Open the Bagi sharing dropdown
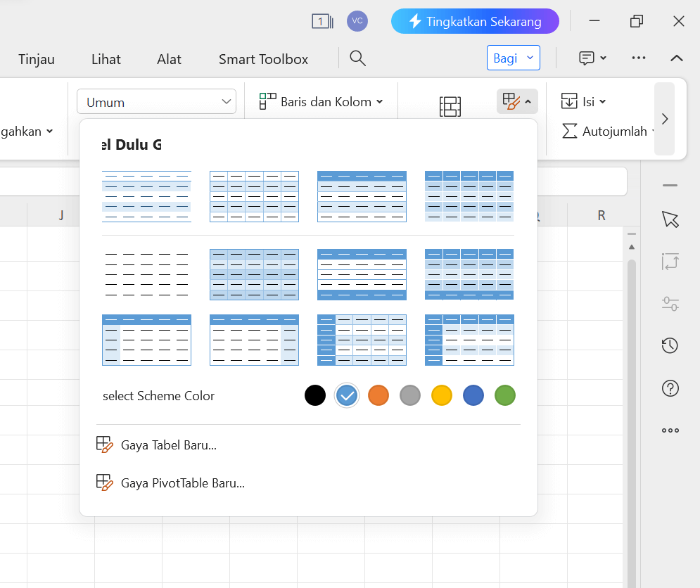Viewport: 700px width, 588px height. point(513,58)
